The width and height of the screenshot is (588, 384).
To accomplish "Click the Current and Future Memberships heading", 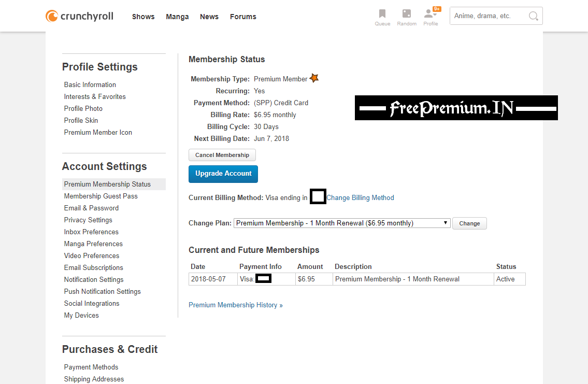I will [254, 250].
